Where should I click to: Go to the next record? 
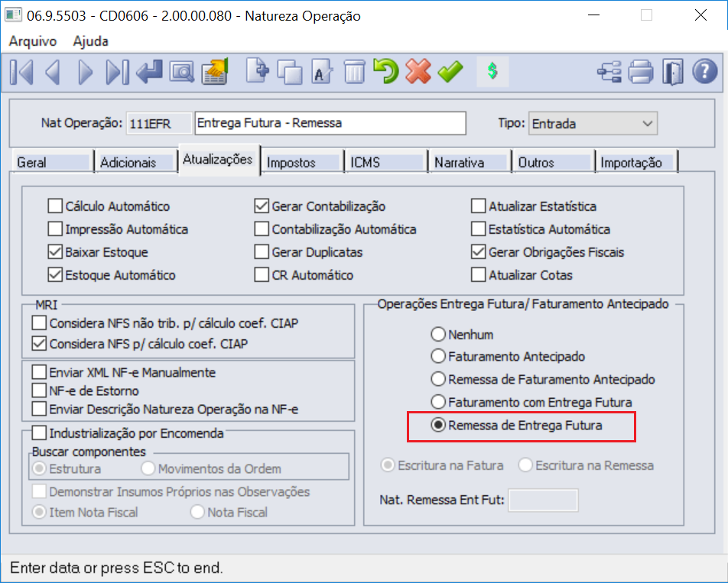[85, 73]
